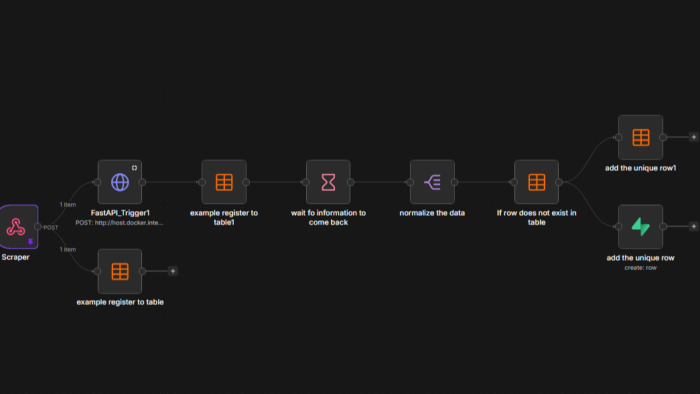Image resolution: width=700 pixels, height=394 pixels.
Task: Click the small icon on FastAPI_Trigger1 corner
Action: click(x=134, y=168)
